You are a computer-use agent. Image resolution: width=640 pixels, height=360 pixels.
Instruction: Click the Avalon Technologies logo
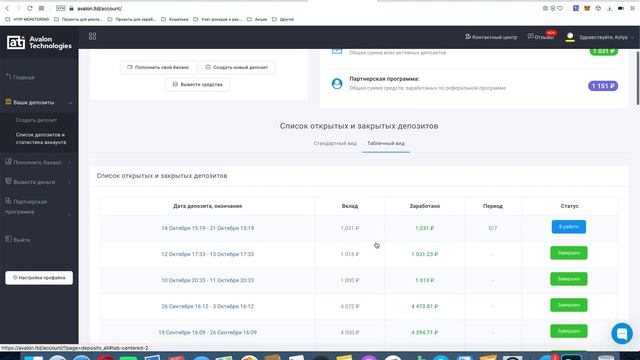point(39,42)
